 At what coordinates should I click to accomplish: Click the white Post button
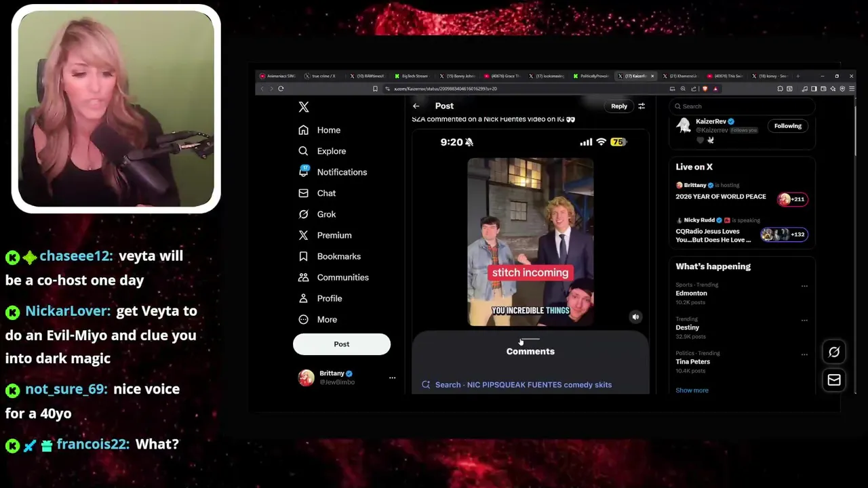click(342, 344)
